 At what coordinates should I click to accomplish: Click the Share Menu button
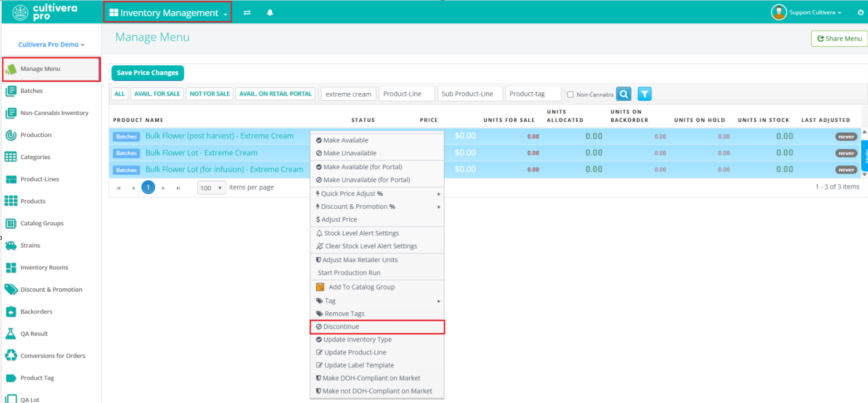pyautogui.click(x=839, y=38)
